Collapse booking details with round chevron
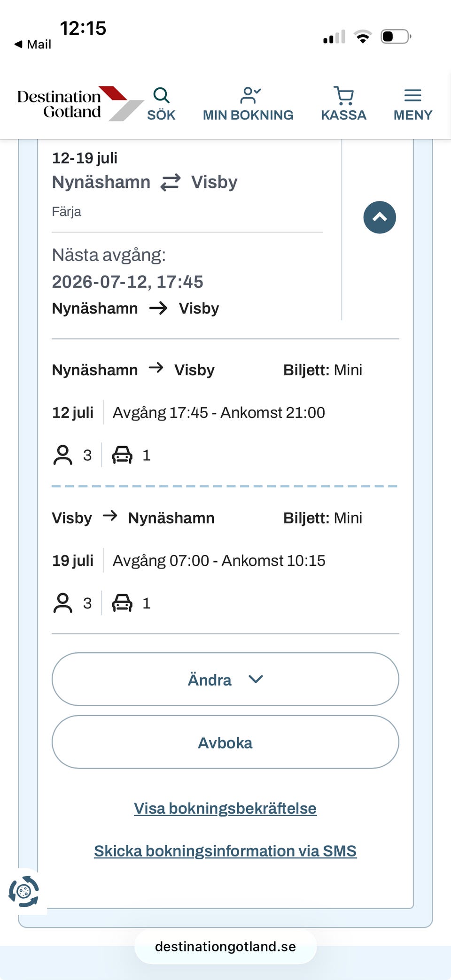 tap(380, 217)
